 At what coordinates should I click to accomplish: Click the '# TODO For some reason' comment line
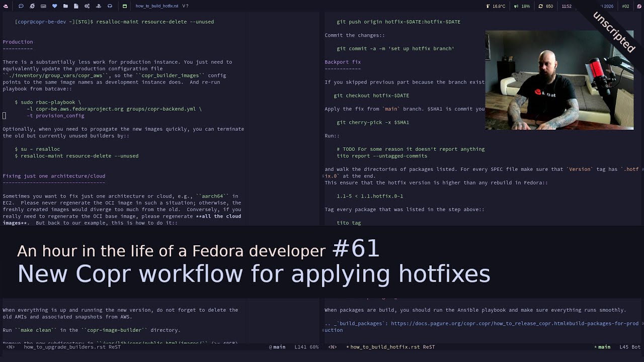(411, 149)
